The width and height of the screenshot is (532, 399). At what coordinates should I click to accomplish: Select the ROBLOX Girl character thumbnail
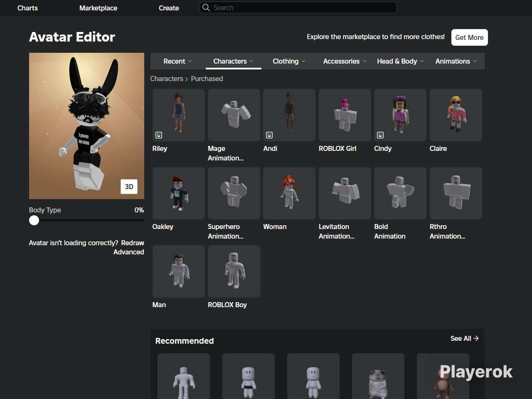[345, 115]
